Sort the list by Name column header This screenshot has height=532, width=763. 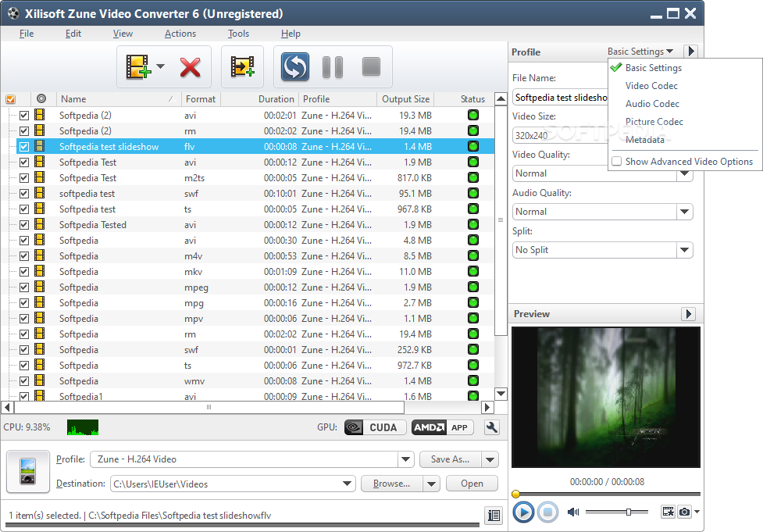point(118,98)
